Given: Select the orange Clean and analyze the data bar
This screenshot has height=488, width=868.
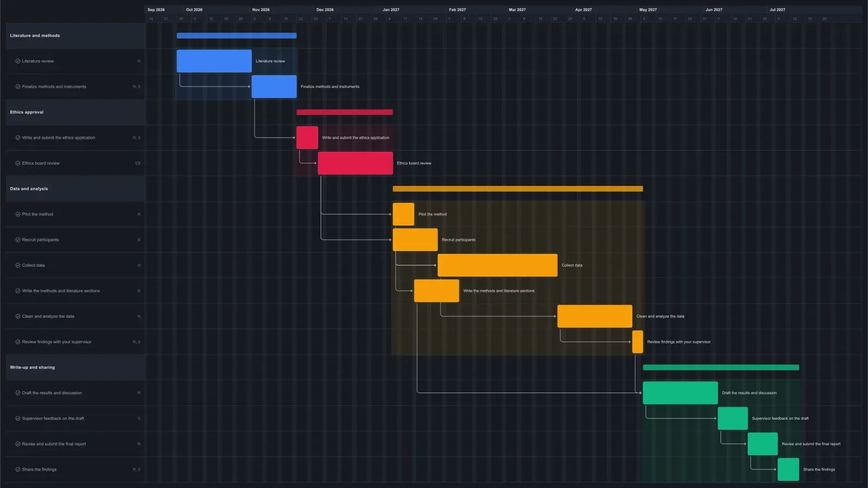Looking at the screenshot, I should click(x=595, y=316).
